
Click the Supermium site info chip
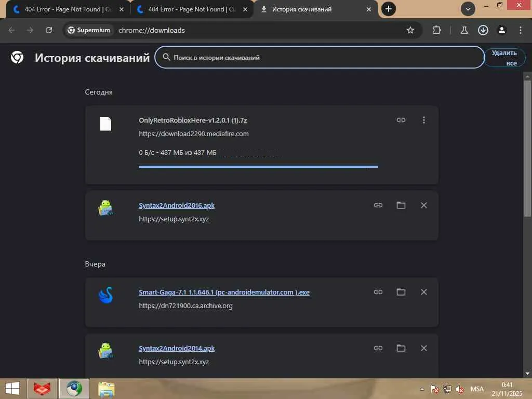(89, 30)
